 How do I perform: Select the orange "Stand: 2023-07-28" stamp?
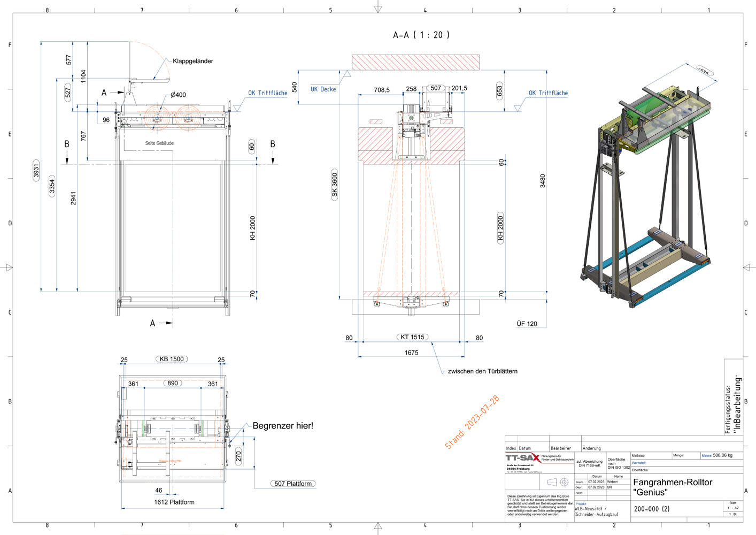(472, 423)
